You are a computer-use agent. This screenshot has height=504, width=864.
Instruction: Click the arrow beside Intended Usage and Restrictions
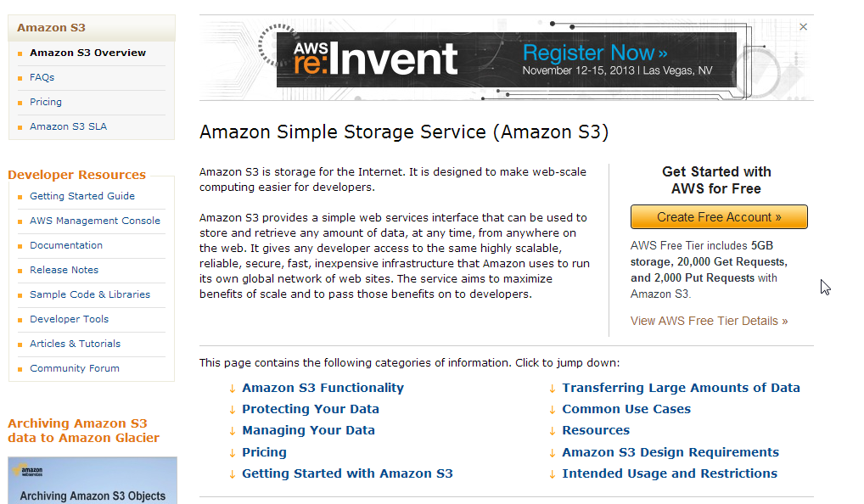[553, 474]
